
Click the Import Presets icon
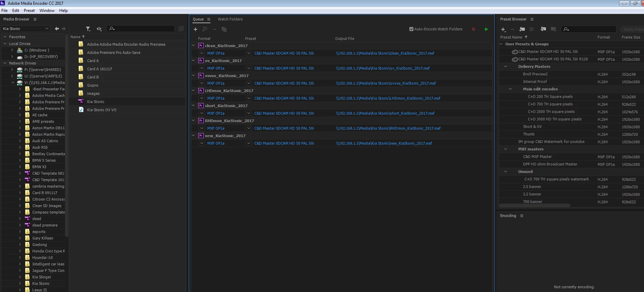543,29
